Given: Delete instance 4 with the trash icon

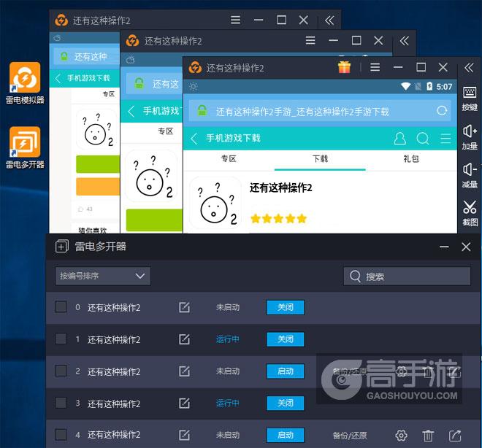Looking at the screenshot, I should [428, 435].
